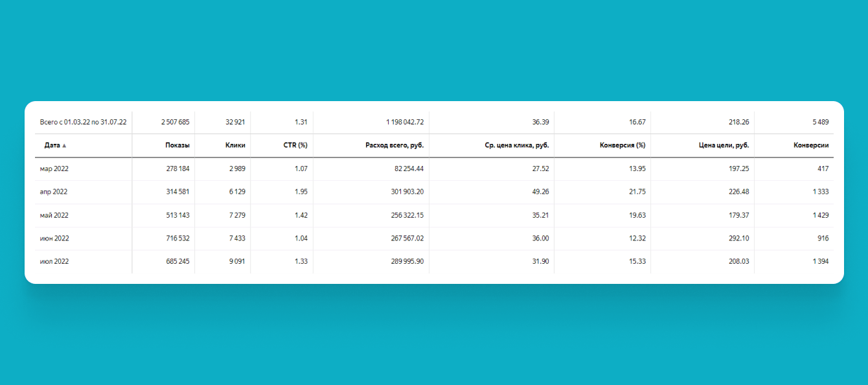Image resolution: width=868 pixels, height=385 pixels.
Task: Click clicks value 9 091
Action: click(x=236, y=262)
